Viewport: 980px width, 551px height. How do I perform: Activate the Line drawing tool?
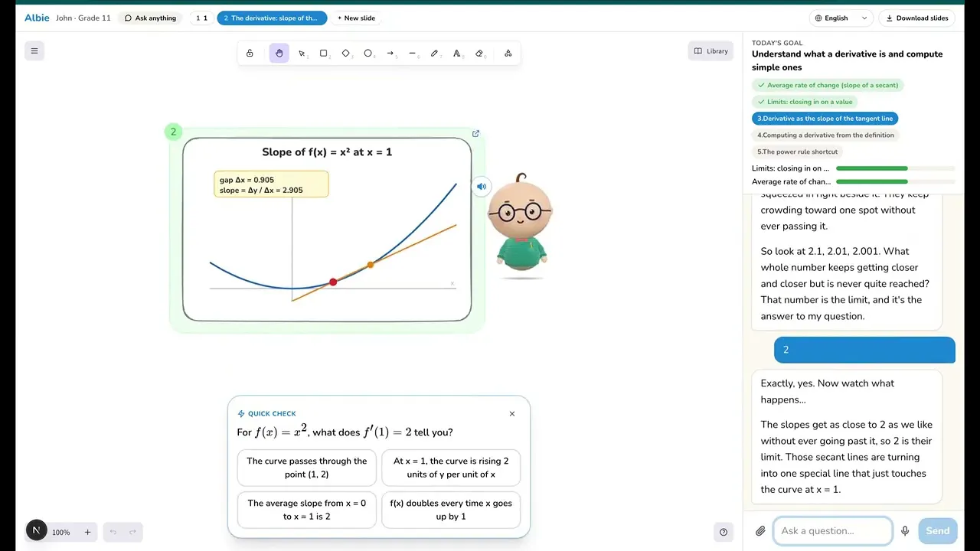pyautogui.click(x=413, y=54)
